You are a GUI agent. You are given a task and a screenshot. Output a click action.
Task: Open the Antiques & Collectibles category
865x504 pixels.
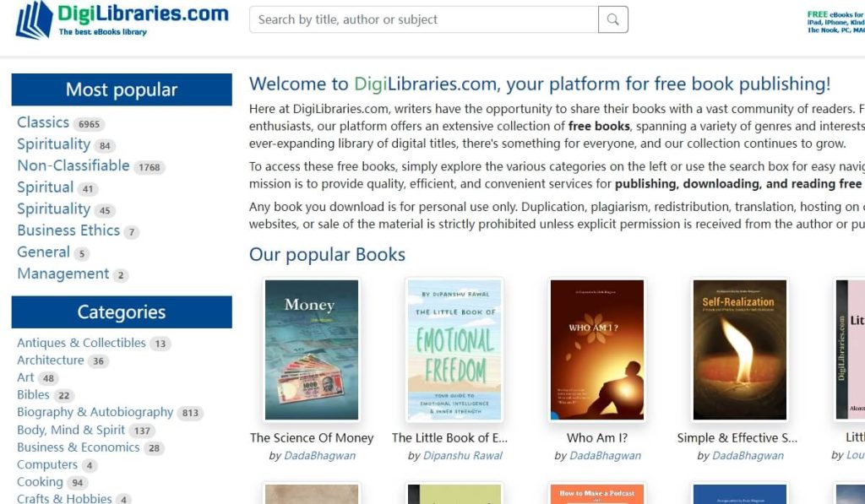pos(81,343)
